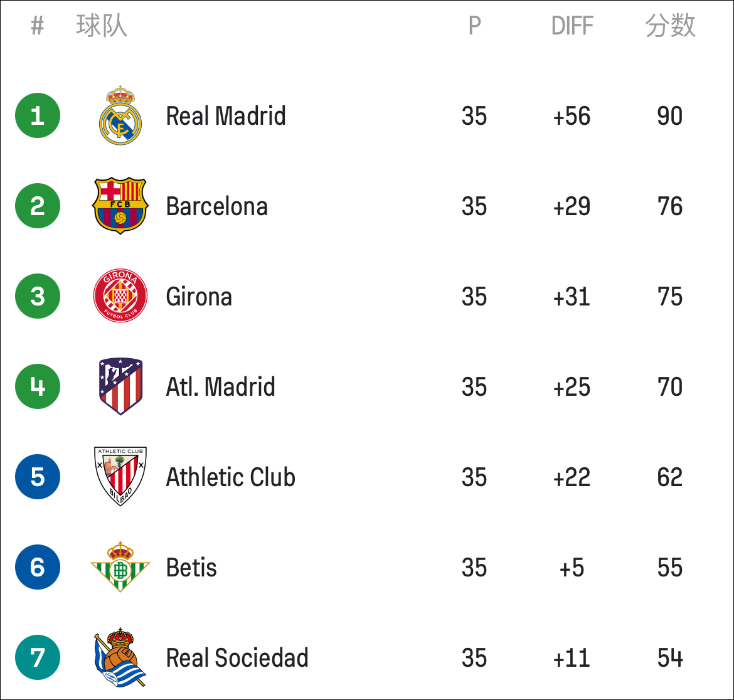
Task: Open the Real Sociedad team name
Action: [x=237, y=658]
